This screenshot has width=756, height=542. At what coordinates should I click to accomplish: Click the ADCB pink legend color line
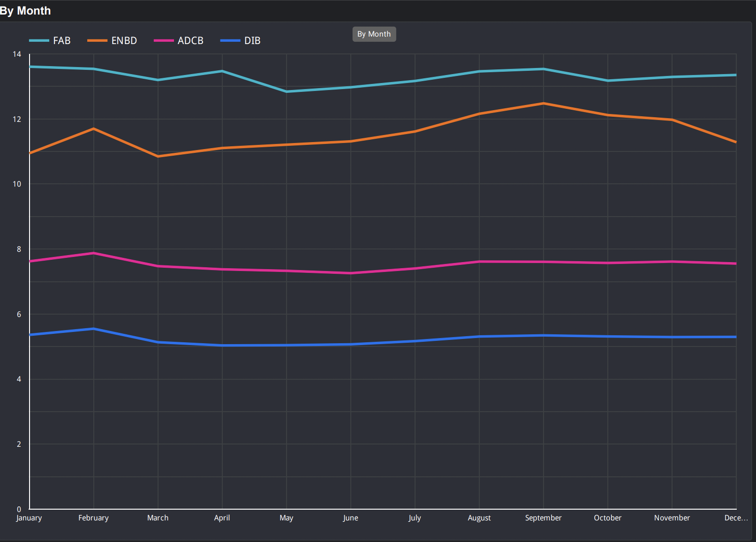coord(164,41)
